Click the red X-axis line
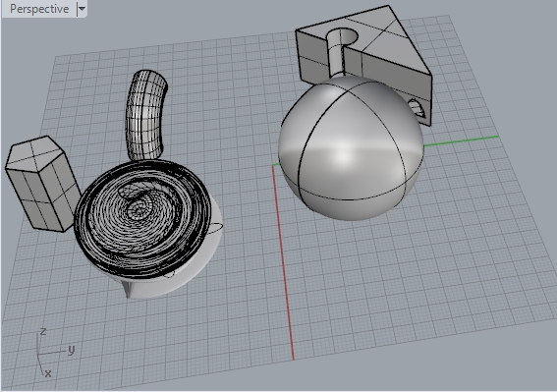This screenshot has height=392, width=557. point(283,263)
